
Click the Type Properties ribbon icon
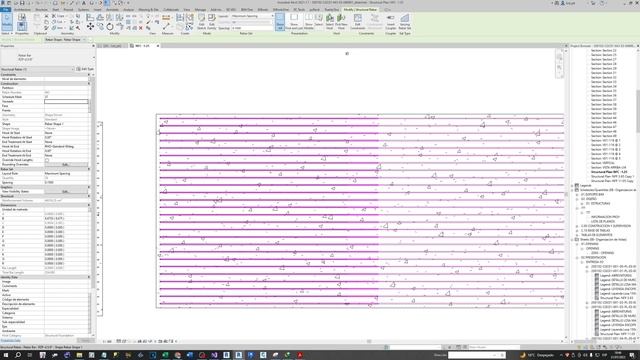click(x=22, y=18)
